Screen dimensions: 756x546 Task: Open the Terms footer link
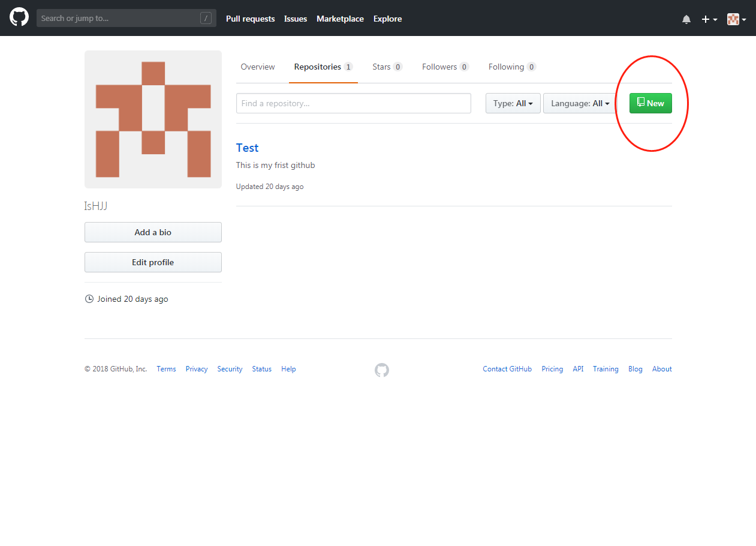click(x=166, y=369)
